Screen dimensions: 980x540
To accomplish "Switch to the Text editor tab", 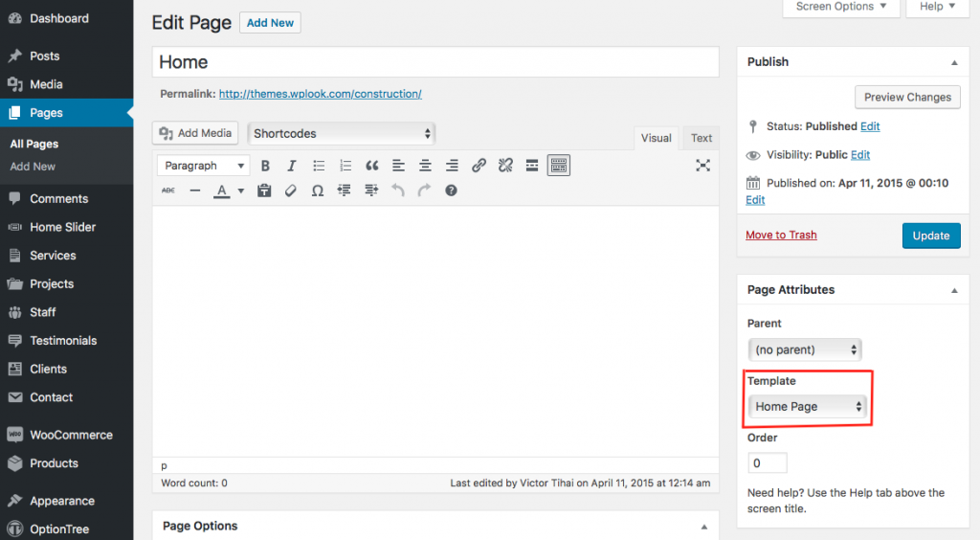I will (702, 138).
